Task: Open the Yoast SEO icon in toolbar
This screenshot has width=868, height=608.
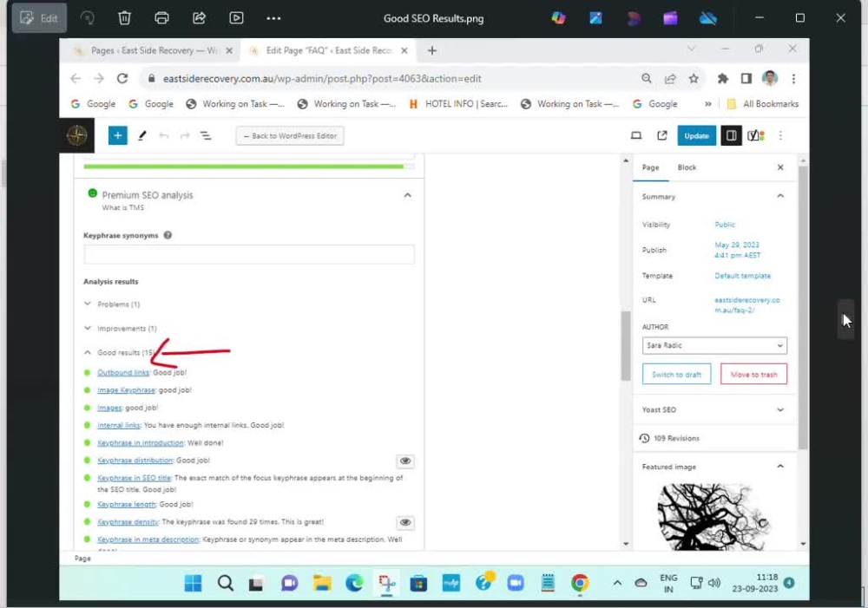Action: [756, 135]
